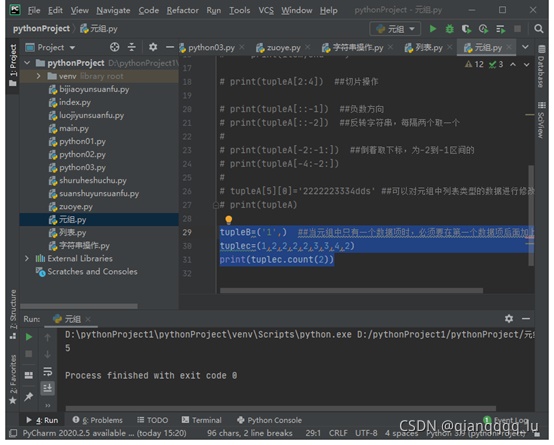Screen dimensions: 554x445
Task: Open the Database side panel
Action: click(541, 66)
